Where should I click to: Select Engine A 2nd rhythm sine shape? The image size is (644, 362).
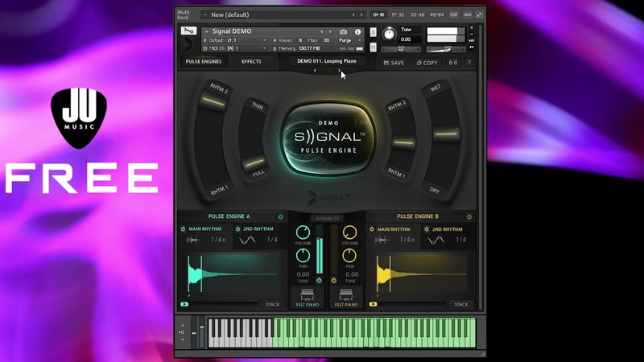[x=248, y=240]
